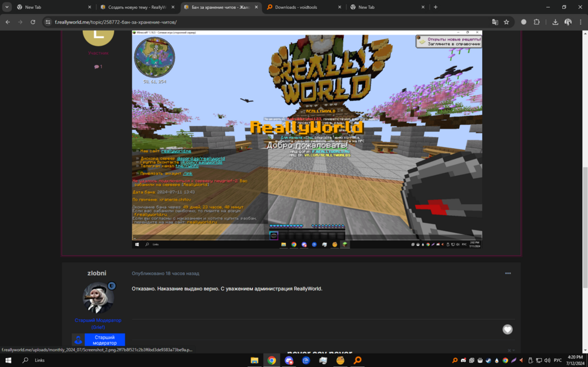Click the Steam icon in the system tray
The height and width of the screenshot is (367, 588).
[488, 361]
